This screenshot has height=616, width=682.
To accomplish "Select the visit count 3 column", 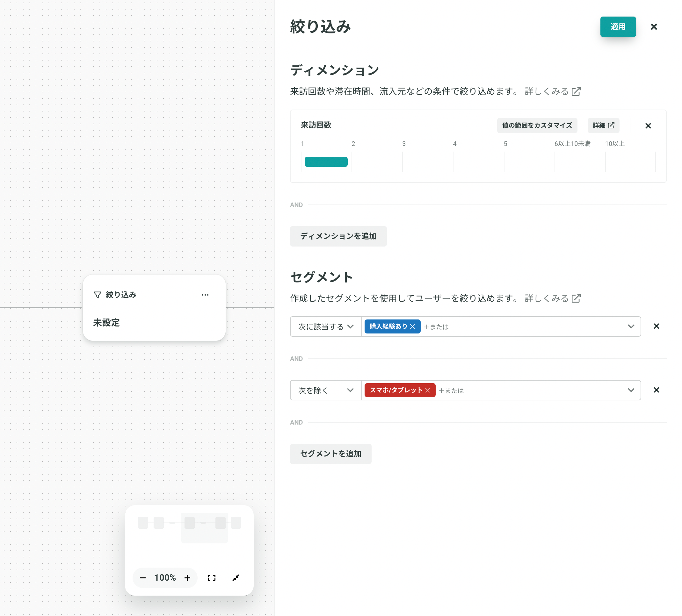I will (x=428, y=161).
